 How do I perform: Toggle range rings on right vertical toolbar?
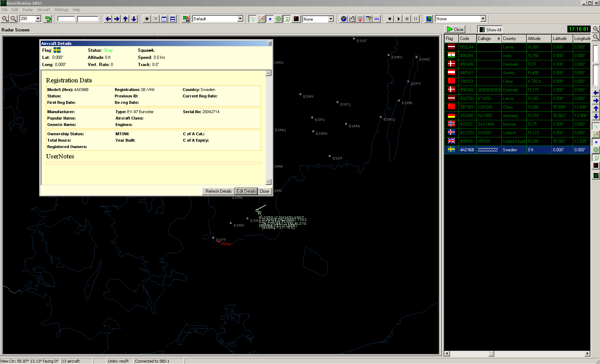tap(596, 150)
